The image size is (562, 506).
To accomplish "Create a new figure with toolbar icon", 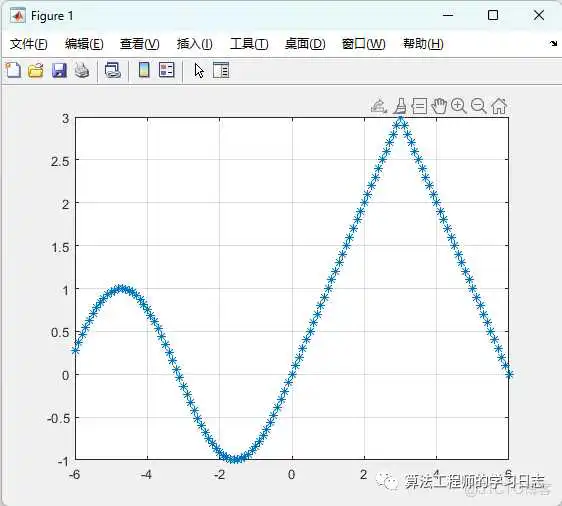I will click(13, 70).
